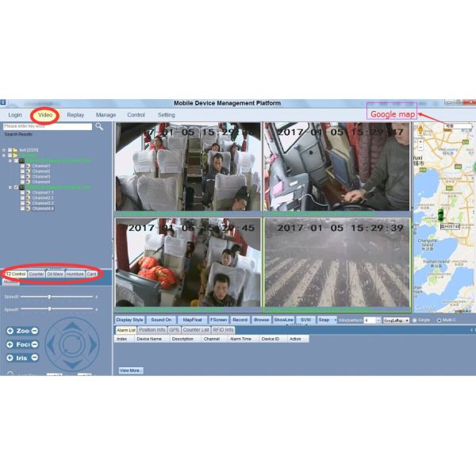The image size is (476, 476).
Task: Select the Single radio button
Action: [415, 320]
